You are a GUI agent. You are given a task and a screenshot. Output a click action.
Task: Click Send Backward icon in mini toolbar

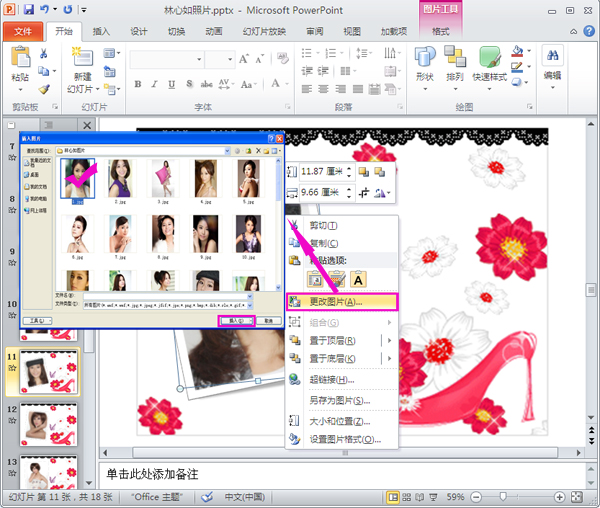pos(380,172)
